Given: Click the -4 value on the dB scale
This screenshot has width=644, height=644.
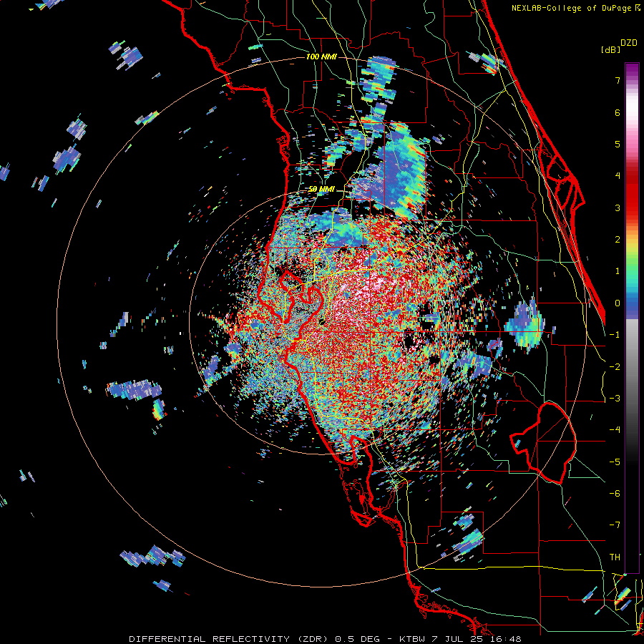Looking at the screenshot, I should point(615,430).
